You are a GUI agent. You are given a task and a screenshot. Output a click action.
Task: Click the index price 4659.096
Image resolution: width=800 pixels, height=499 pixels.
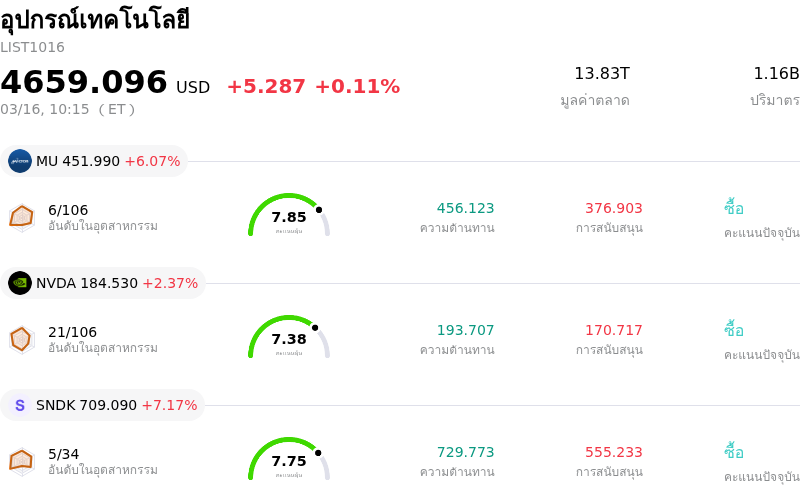(84, 83)
